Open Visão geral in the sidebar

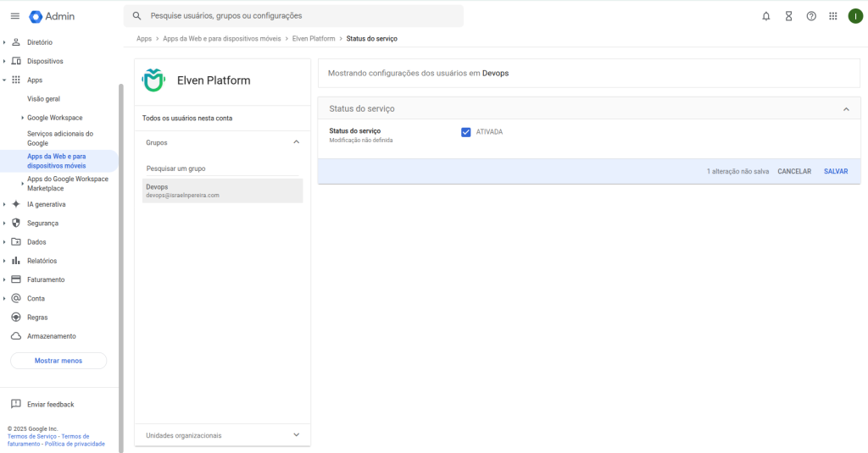43,99
